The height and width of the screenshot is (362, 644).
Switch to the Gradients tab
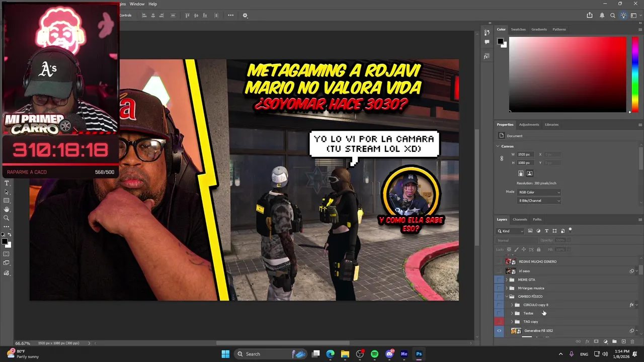(539, 29)
